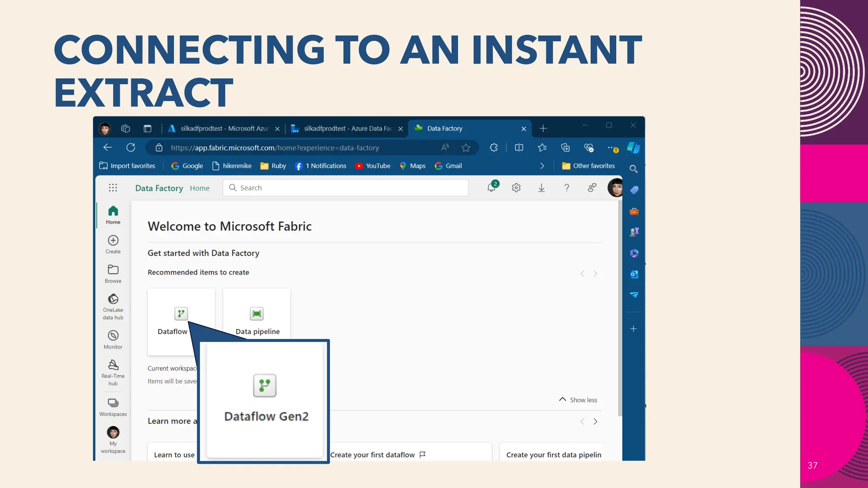This screenshot has height=488, width=868.
Task: Open Import favorites bookmark
Action: click(127, 166)
